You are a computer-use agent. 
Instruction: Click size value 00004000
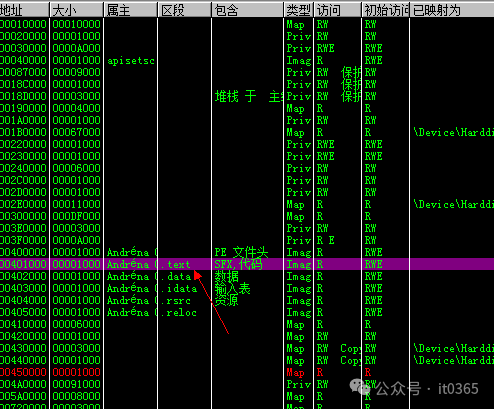pyautogui.click(x=76, y=108)
